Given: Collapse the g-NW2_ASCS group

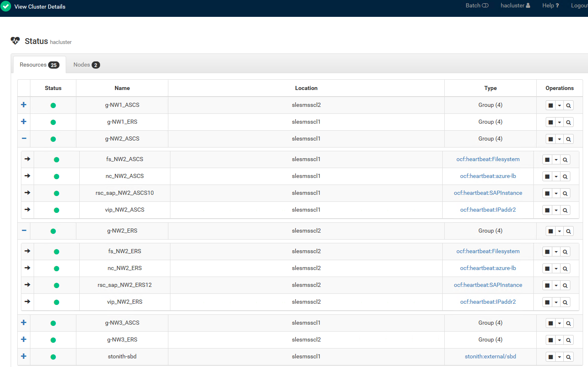Looking at the screenshot, I should tap(24, 138).
